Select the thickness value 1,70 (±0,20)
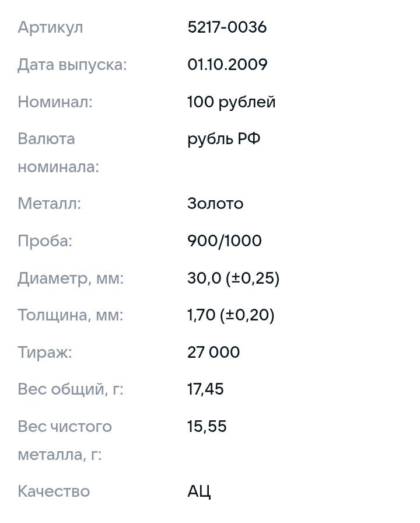Screen dimensions: 420x523 point(230,315)
